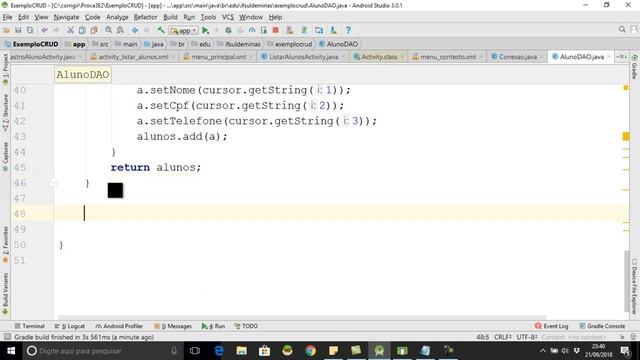Viewport: 640px width, 360px height.
Task: Collapse the method fold marker at line 46
Action: pyautogui.click(x=53, y=183)
